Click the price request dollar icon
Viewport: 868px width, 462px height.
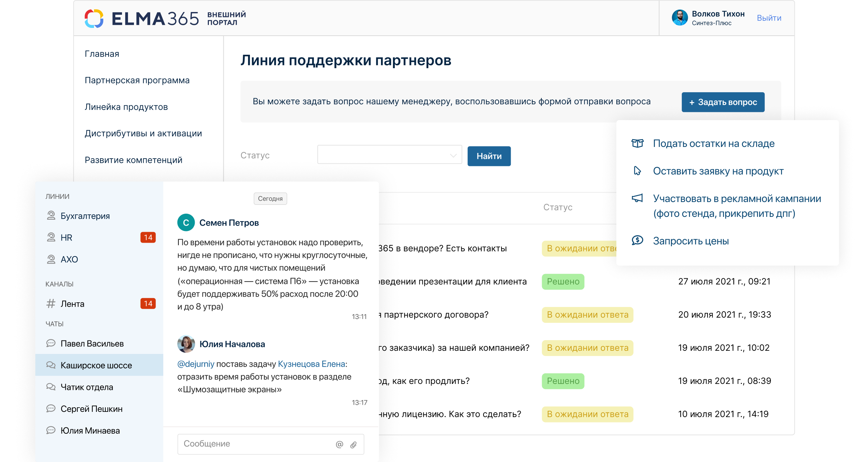click(x=637, y=241)
